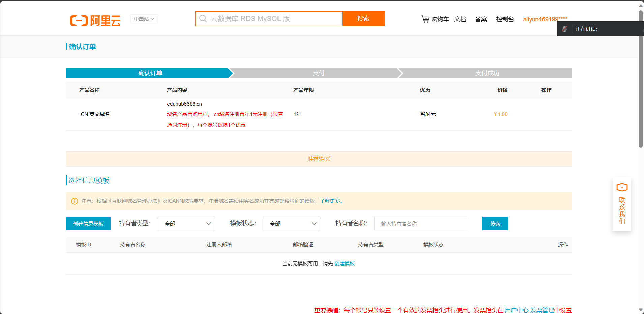Open the 备案 menu item

[x=481, y=19]
